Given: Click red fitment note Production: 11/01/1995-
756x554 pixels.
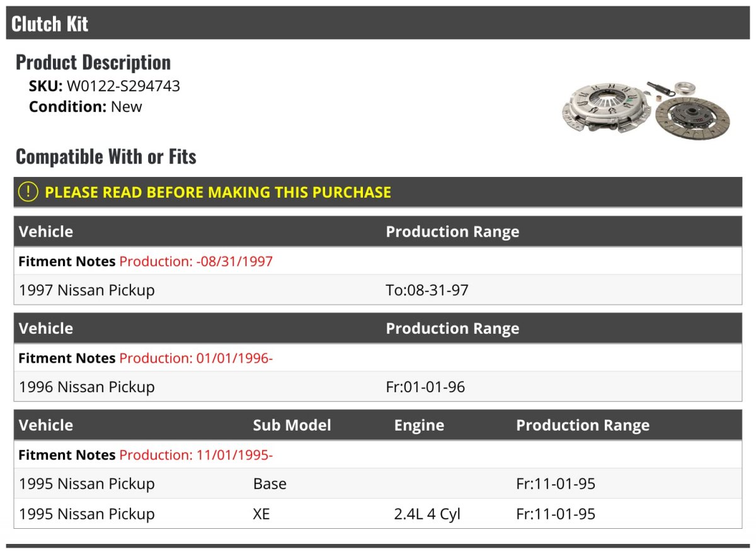Looking at the screenshot, I should (196, 455).
